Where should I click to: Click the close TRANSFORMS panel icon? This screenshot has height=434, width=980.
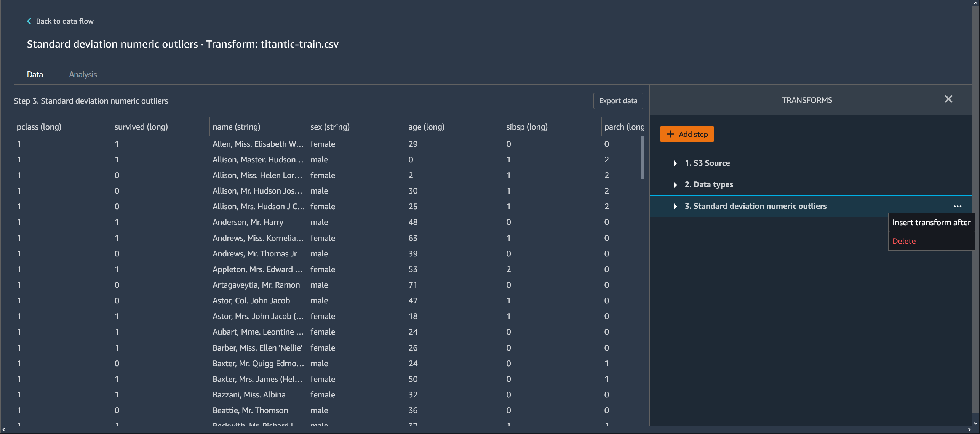949,99
